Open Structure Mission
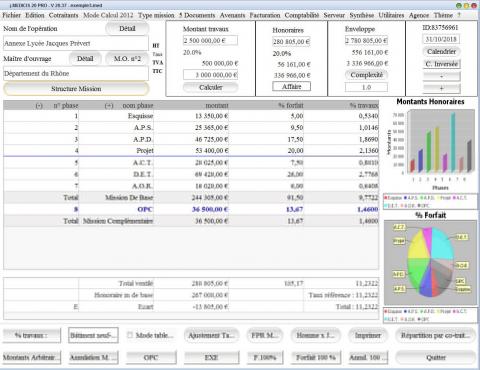 76,89
